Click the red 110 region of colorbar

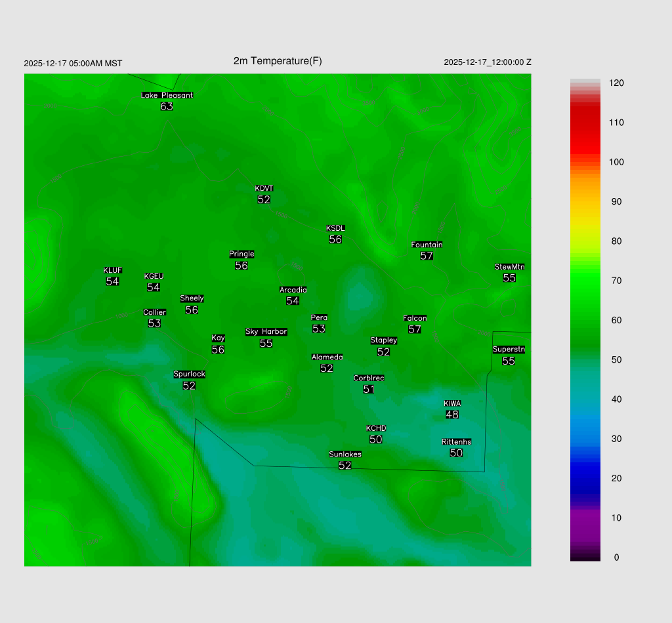[x=585, y=123]
